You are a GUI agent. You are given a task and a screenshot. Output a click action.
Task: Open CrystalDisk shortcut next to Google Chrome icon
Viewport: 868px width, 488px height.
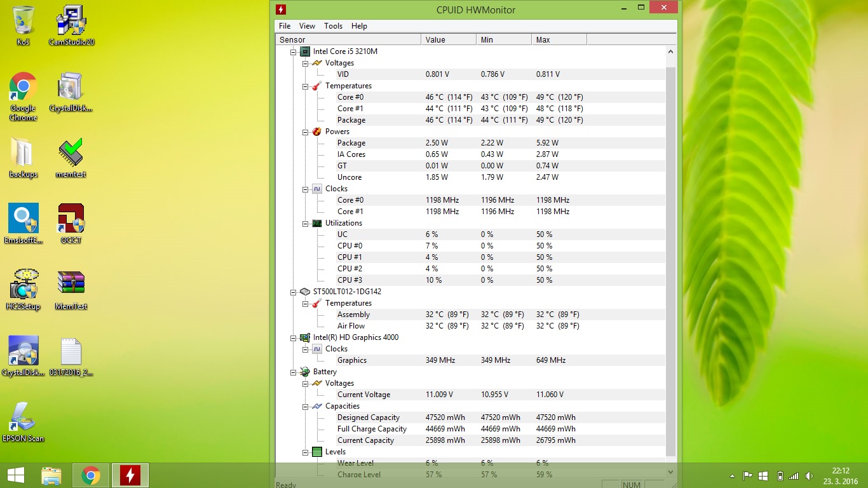pos(71,92)
